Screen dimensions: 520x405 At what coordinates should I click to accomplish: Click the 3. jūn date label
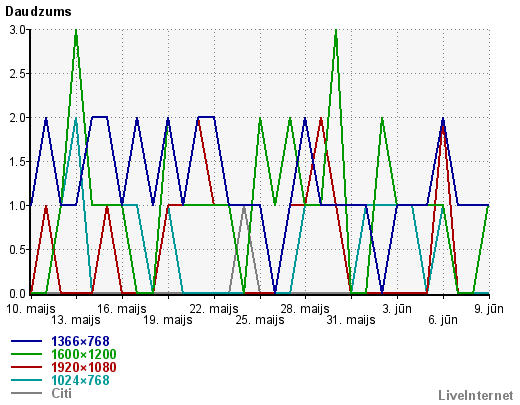(397, 309)
